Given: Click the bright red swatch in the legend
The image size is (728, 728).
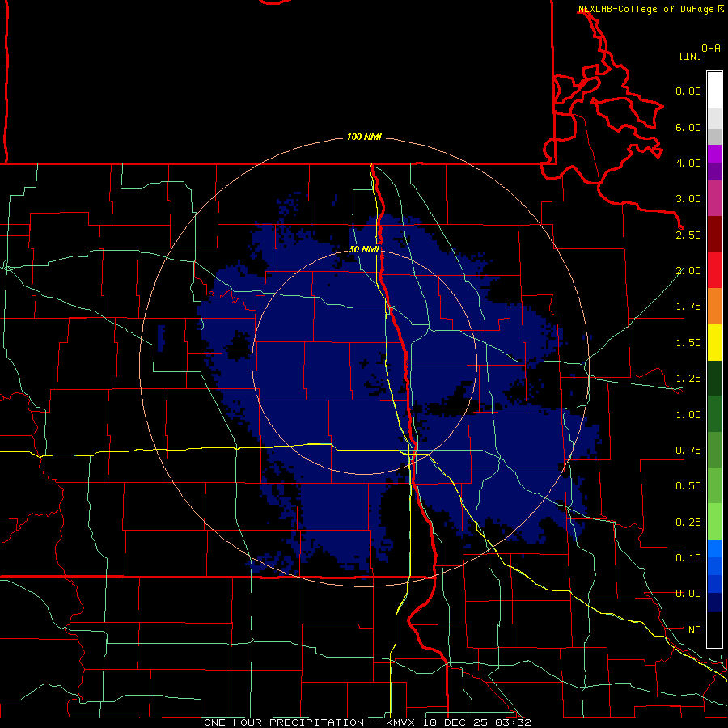Looking at the screenshot, I should [x=714, y=271].
